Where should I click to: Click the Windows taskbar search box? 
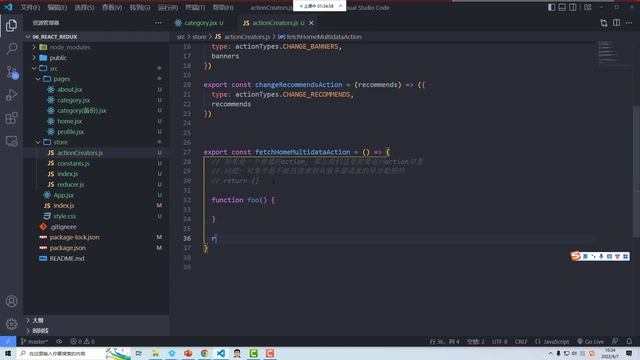[73, 353]
